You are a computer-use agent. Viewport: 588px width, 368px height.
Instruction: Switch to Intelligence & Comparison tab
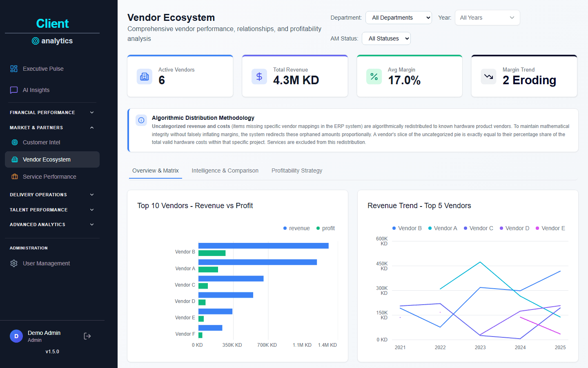point(225,171)
